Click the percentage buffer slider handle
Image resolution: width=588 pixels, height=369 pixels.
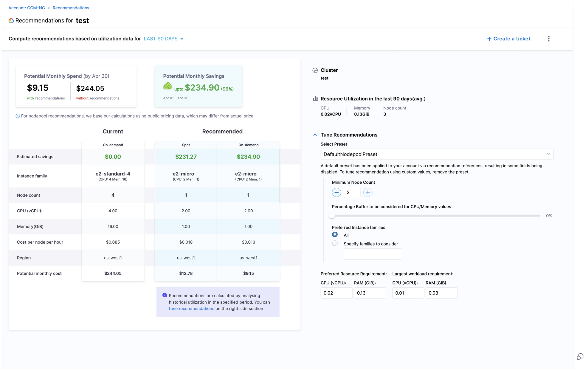(332, 216)
